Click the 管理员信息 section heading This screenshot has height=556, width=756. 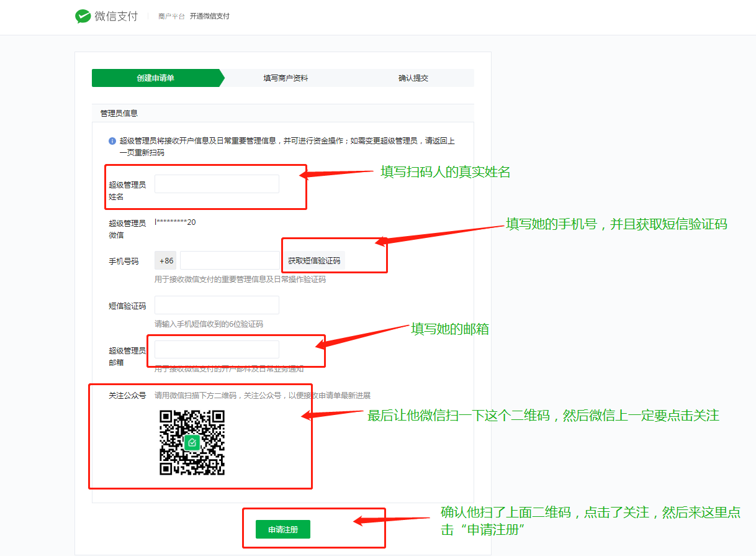point(119,113)
